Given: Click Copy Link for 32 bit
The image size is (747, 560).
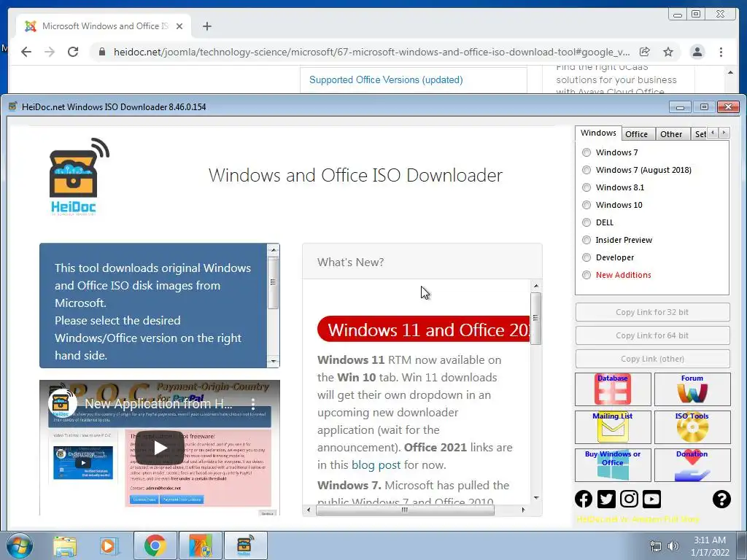Looking at the screenshot, I should (x=652, y=312).
